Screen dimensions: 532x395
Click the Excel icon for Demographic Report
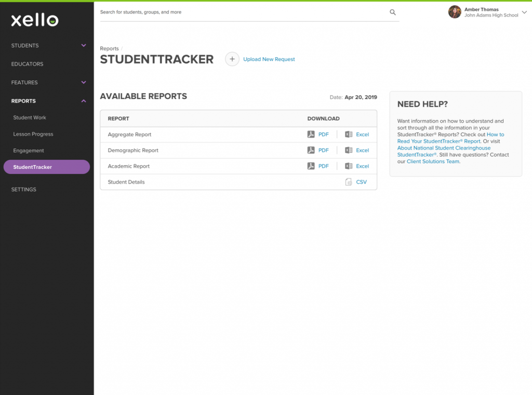click(349, 150)
